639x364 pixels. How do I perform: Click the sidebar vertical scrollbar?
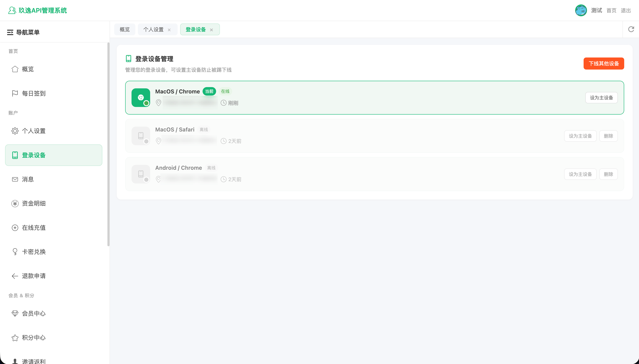[x=108, y=144]
